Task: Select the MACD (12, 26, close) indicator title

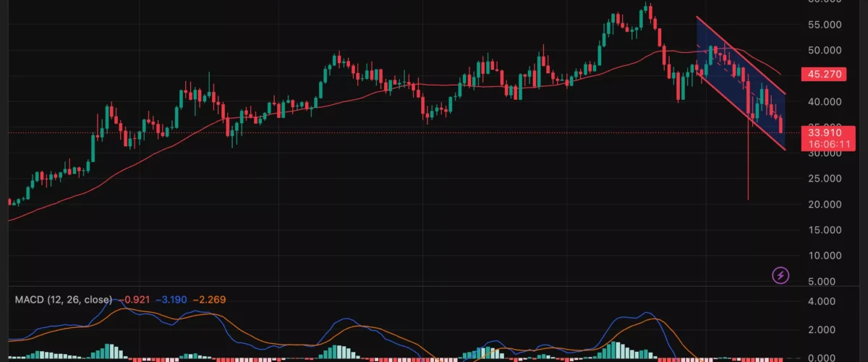Action: 61,300
